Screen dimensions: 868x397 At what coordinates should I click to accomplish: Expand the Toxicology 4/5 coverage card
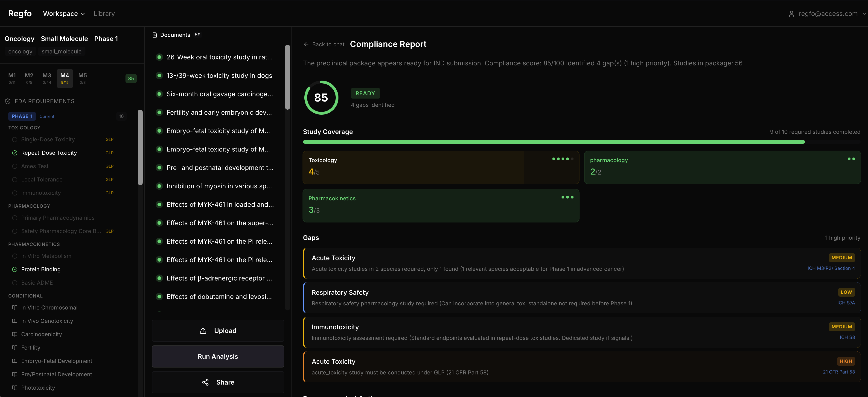(x=440, y=167)
